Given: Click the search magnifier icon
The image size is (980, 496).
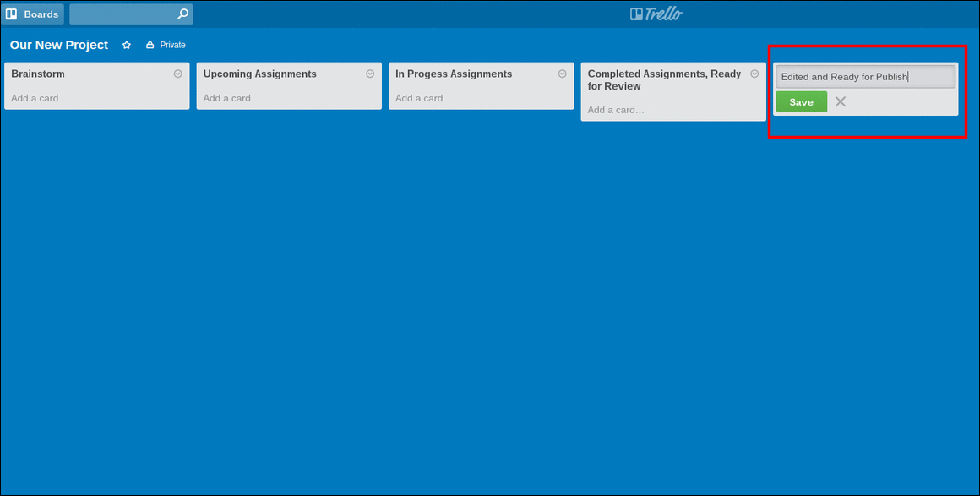Looking at the screenshot, I should 182,14.
